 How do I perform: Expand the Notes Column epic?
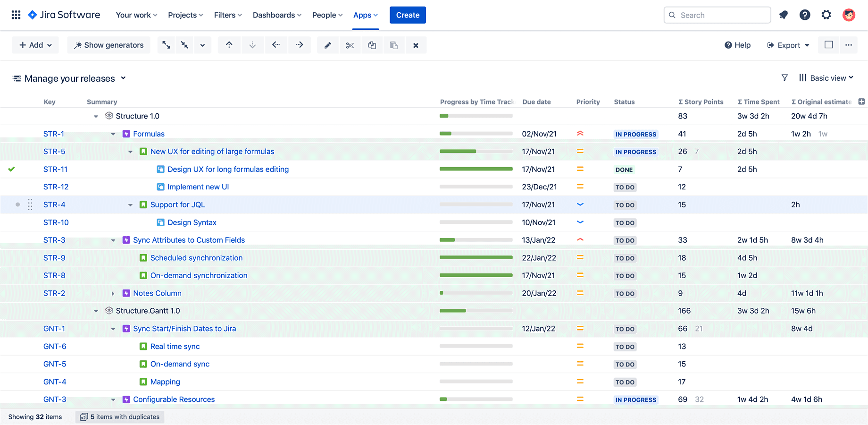(113, 293)
